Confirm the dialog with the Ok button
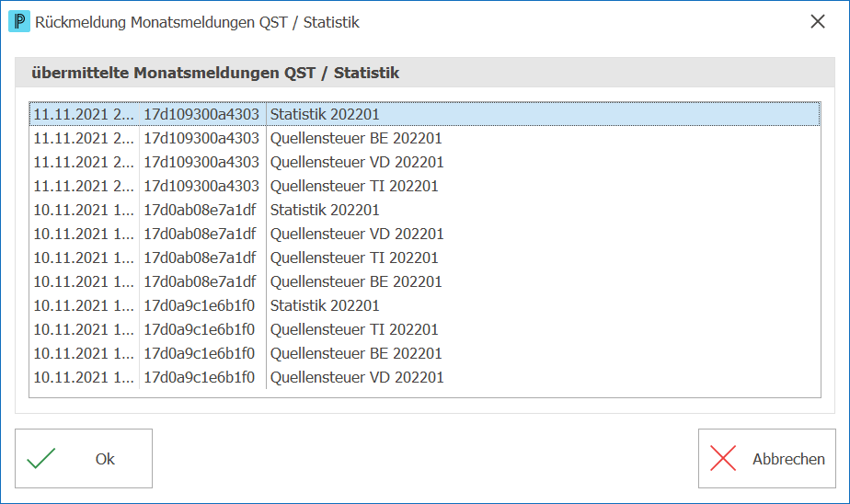This screenshot has width=850, height=504. pyautogui.click(x=84, y=459)
